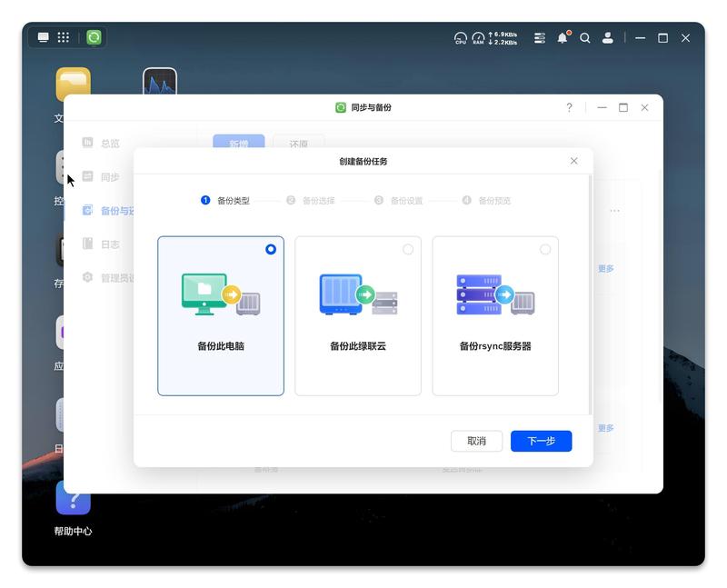Click the 备份rsync服务器 label text
The height and width of the screenshot is (588, 727).
(x=495, y=346)
